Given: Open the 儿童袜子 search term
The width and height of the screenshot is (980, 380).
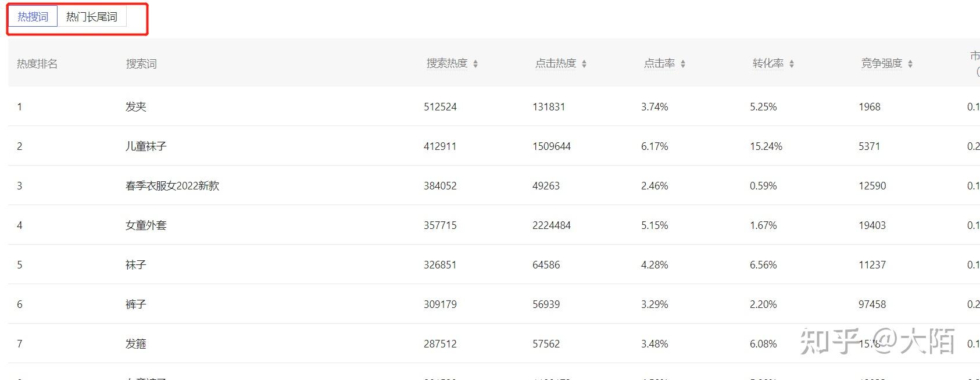Looking at the screenshot, I should (146, 146).
